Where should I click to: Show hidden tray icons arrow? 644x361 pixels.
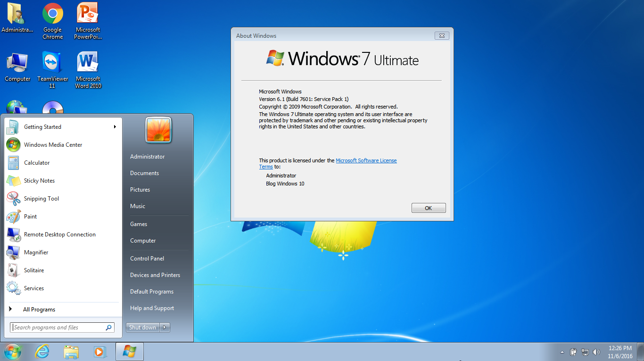(x=562, y=352)
